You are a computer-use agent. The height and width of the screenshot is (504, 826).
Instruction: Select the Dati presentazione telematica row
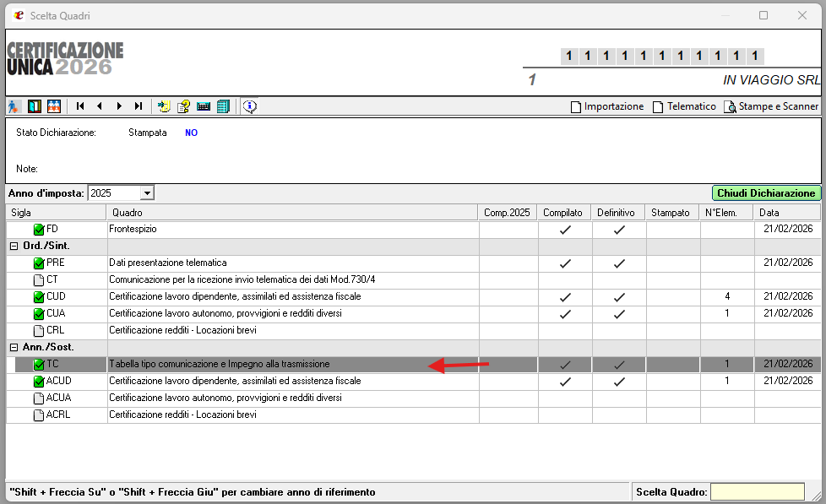pyautogui.click(x=414, y=263)
